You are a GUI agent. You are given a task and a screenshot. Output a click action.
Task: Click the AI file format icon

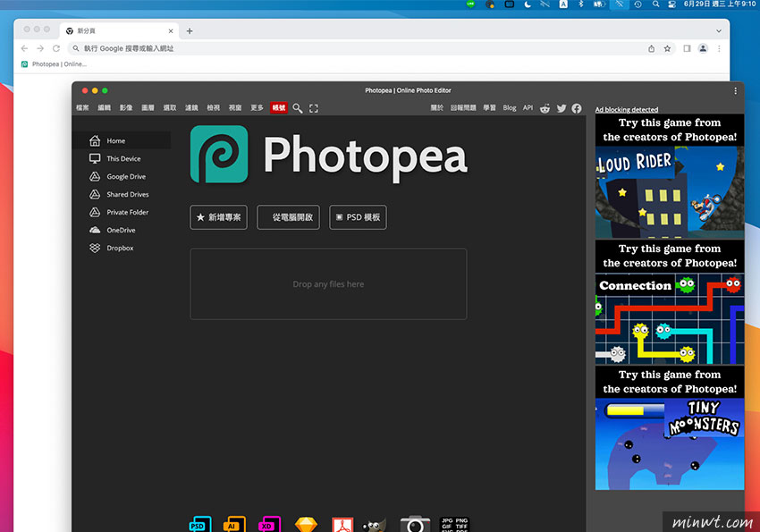pos(234,524)
